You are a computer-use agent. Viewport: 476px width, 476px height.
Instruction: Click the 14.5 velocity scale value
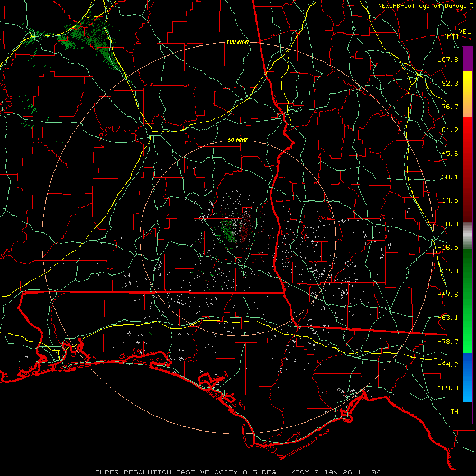point(450,200)
